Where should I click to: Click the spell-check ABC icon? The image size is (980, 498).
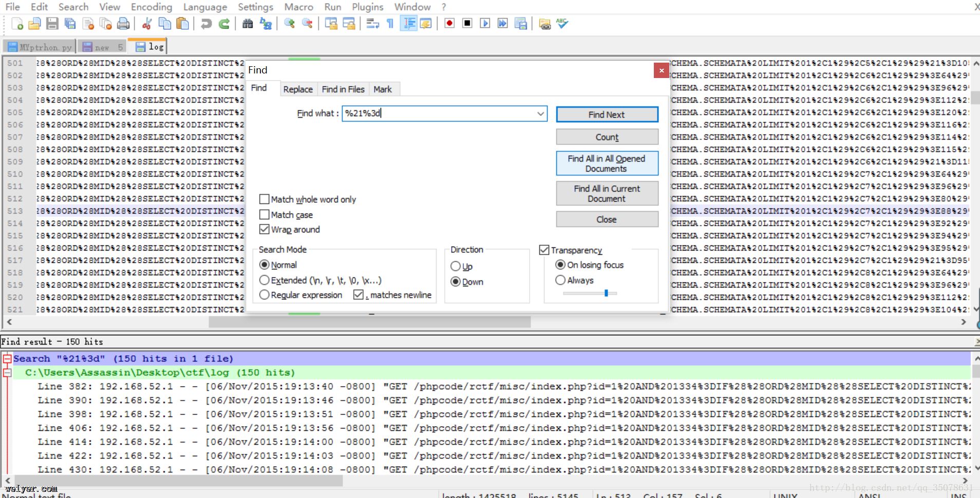(x=562, y=24)
